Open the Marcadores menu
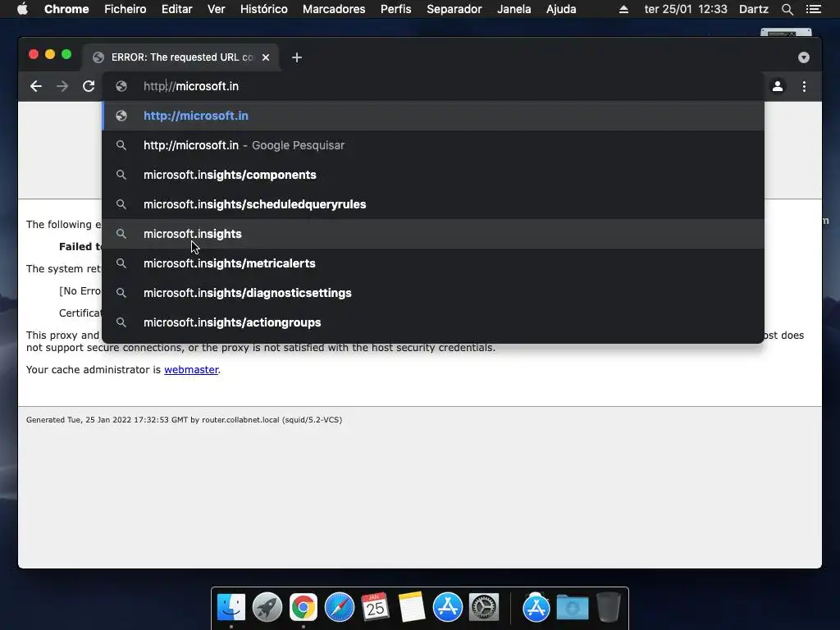 (x=334, y=9)
